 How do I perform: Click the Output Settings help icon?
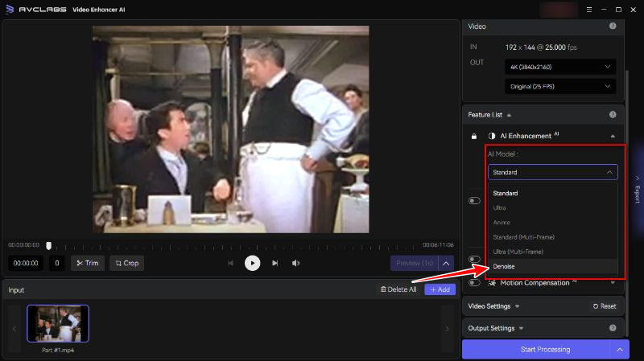613,328
